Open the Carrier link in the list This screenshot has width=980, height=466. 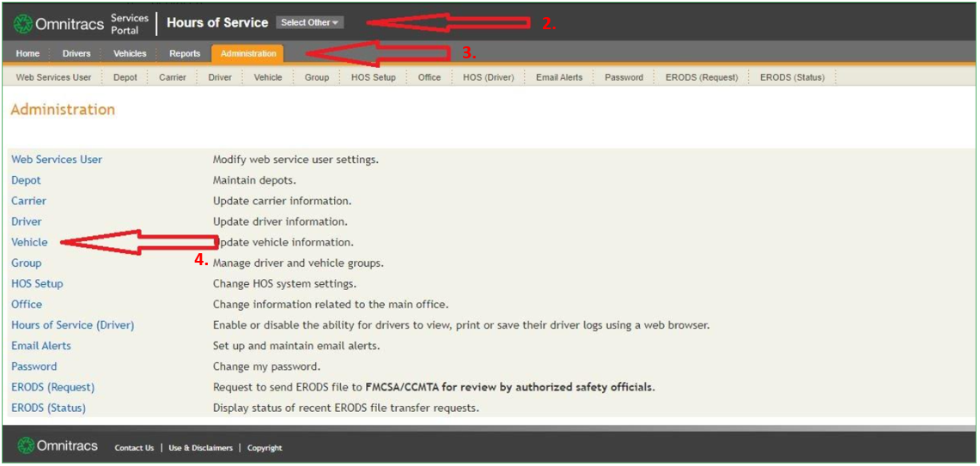(29, 201)
